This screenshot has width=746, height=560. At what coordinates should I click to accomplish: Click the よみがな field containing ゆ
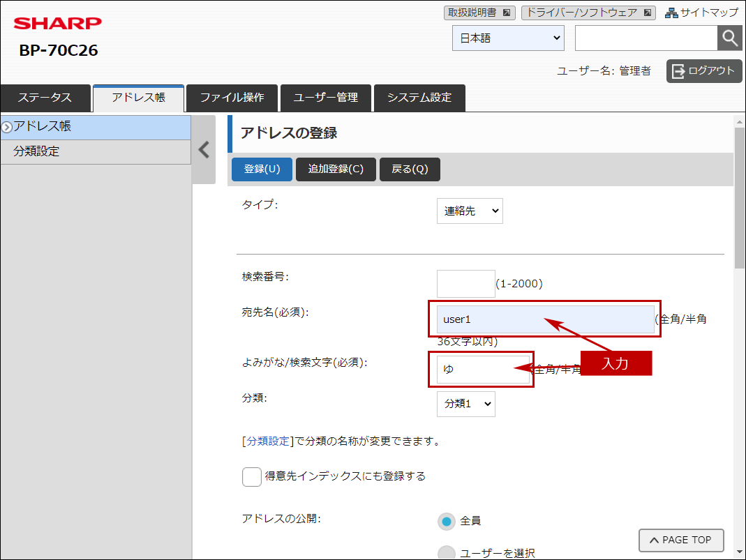tap(483, 370)
